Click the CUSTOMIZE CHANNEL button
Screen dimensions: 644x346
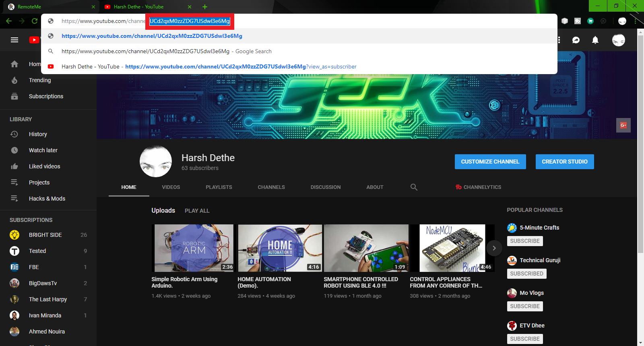point(490,162)
